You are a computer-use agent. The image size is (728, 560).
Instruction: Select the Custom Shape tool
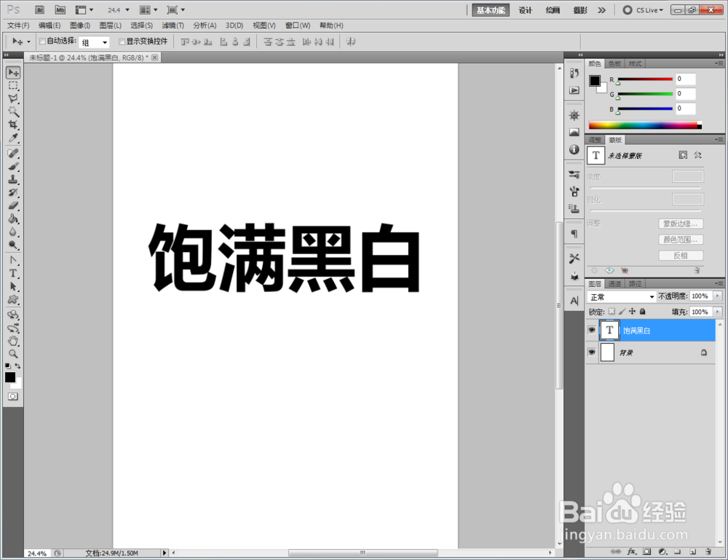pyautogui.click(x=13, y=299)
